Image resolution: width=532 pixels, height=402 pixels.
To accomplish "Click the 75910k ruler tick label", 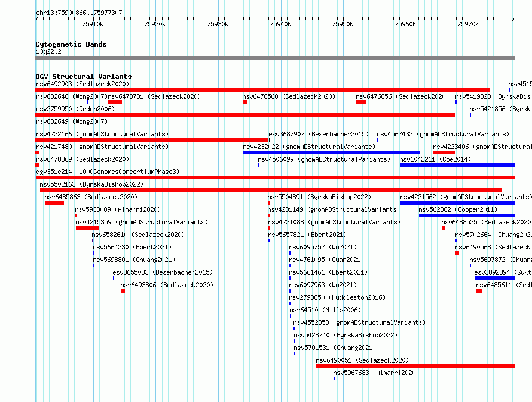I will click(93, 24).
